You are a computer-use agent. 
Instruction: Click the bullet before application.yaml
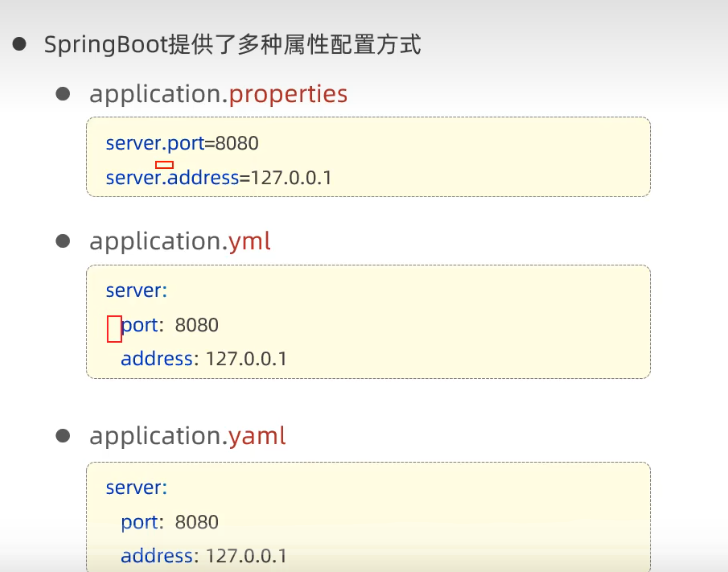tap(63, 436)
